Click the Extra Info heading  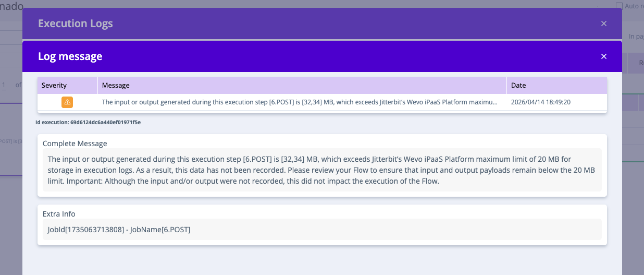pyautogui.click(x=59, y=214)
